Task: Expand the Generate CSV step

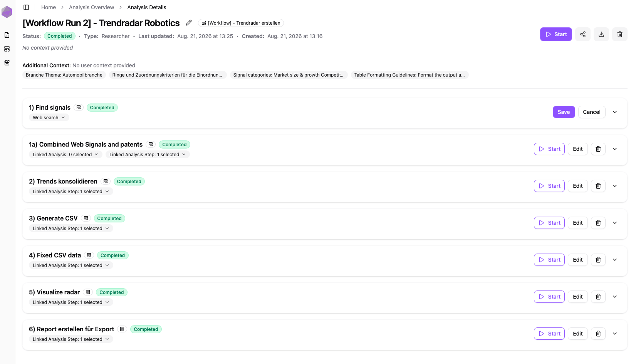Action: pos(615,223)
